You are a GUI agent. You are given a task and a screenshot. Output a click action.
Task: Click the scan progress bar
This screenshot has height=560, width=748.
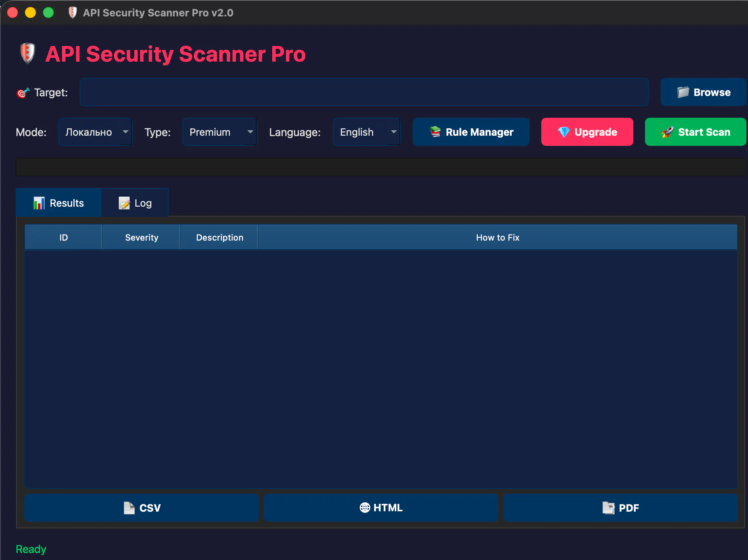coord(380,167)
